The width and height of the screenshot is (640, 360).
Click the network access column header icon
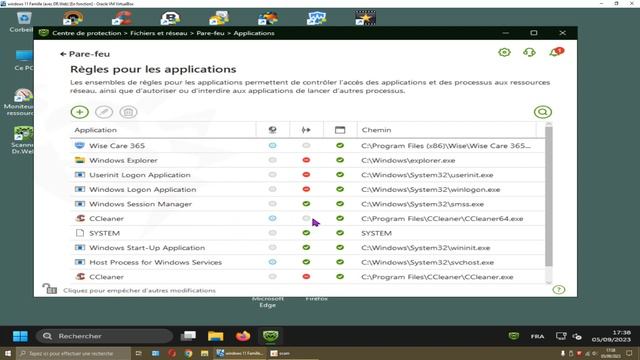click(x=273, y=130)
